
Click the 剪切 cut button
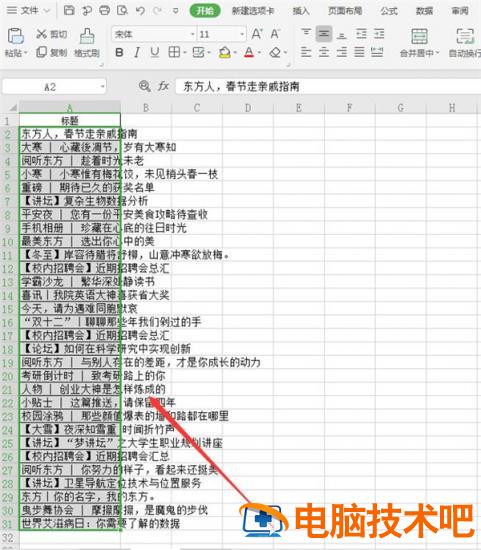(52, 34)
